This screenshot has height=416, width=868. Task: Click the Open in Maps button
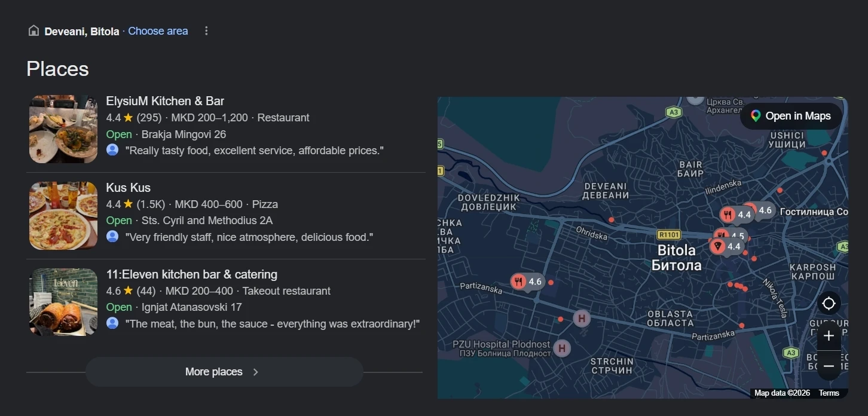(791, 116)
